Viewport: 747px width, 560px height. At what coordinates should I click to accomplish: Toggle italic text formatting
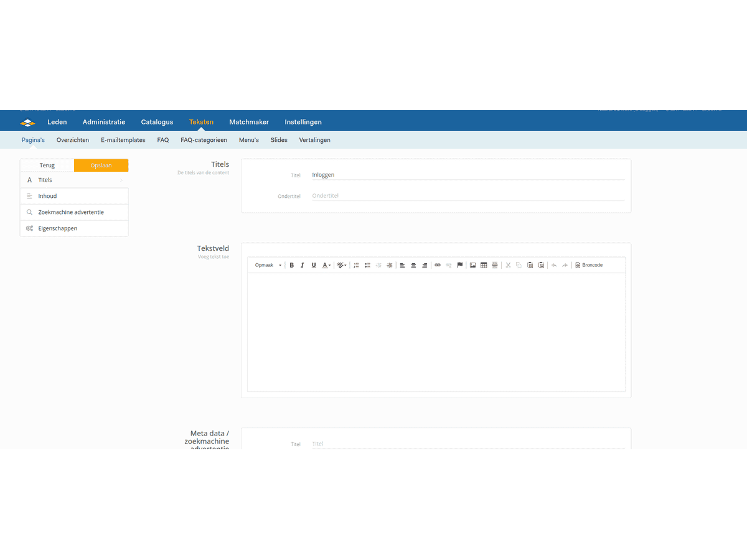pos(303,265)
